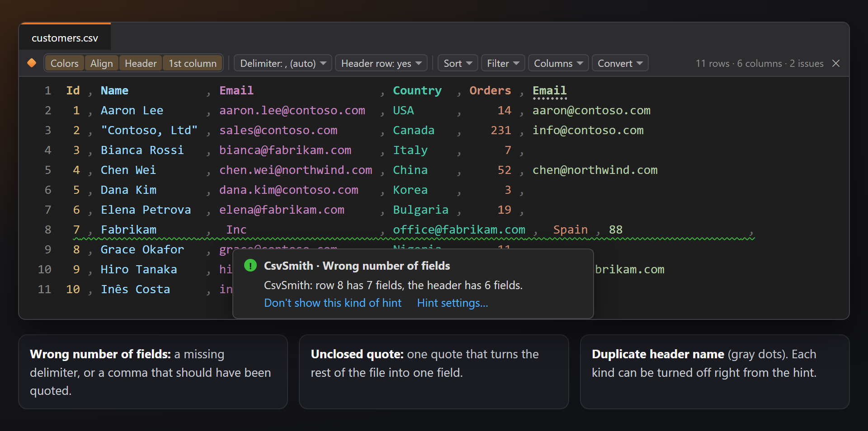This screenshot has height=431, width=868.
Task: Expand the Sort menu
Action: [458, 63]
